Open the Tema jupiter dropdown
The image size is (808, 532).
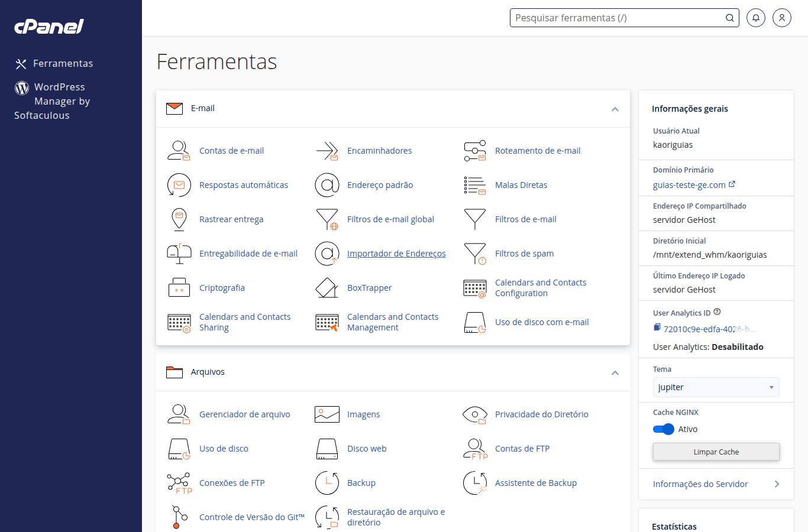click(716, 387)
